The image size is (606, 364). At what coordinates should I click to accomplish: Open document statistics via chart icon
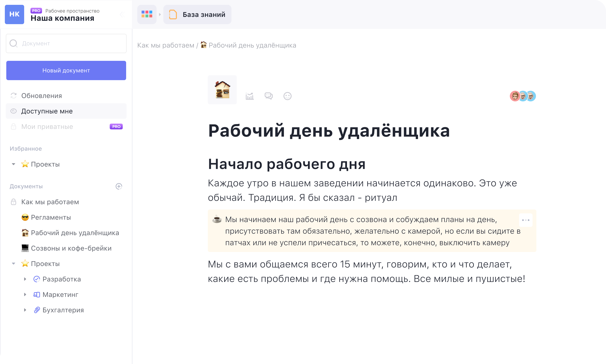tap(250, 96)
